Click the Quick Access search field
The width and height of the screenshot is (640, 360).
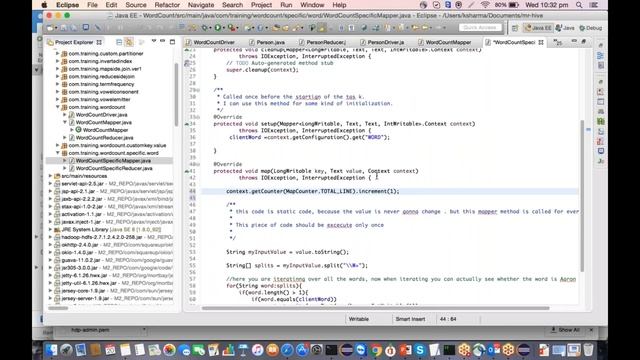[x=480, y=27]
